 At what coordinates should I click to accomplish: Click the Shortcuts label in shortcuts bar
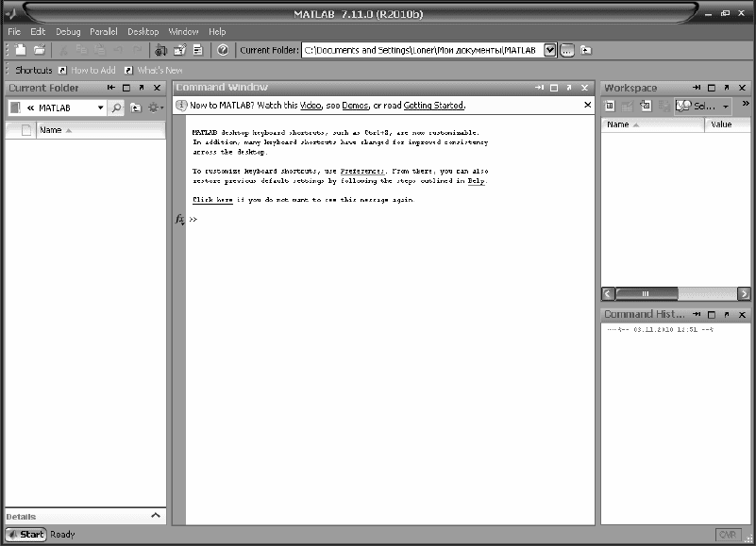pos(34,71)
